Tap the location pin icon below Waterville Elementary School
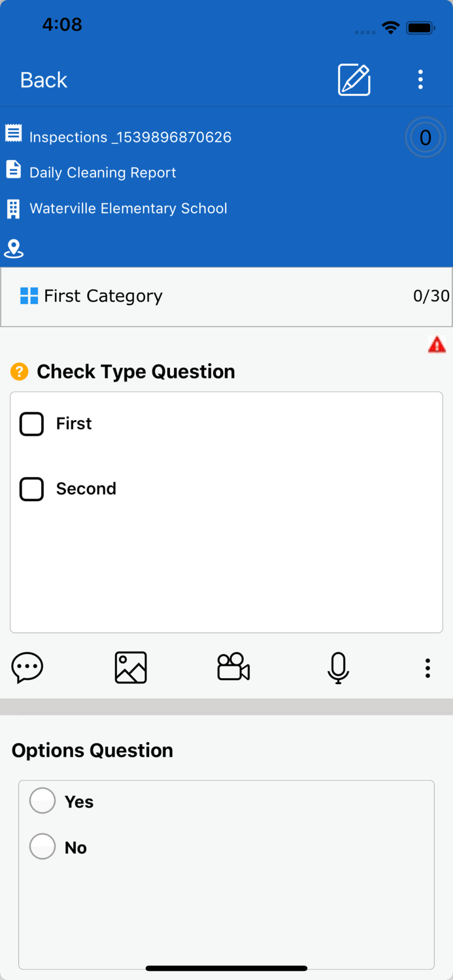The width and height of the screenshot is (453, 980). tap(14, 249)
